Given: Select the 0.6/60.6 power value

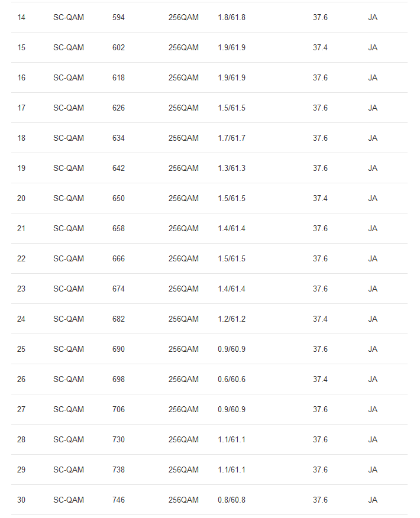Looking at the screenshot, I should pos(231,380).
